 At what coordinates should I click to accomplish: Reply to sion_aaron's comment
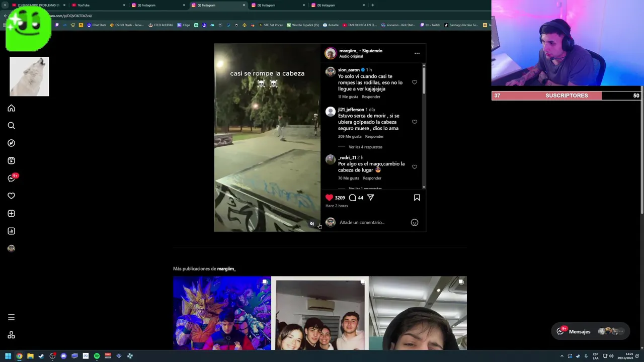pyautogui.click(x=371, y=97)
